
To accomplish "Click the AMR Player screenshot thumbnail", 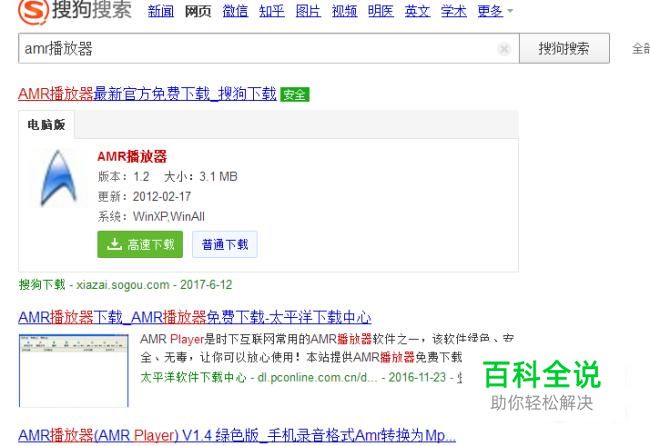I will tap(74, 371).
